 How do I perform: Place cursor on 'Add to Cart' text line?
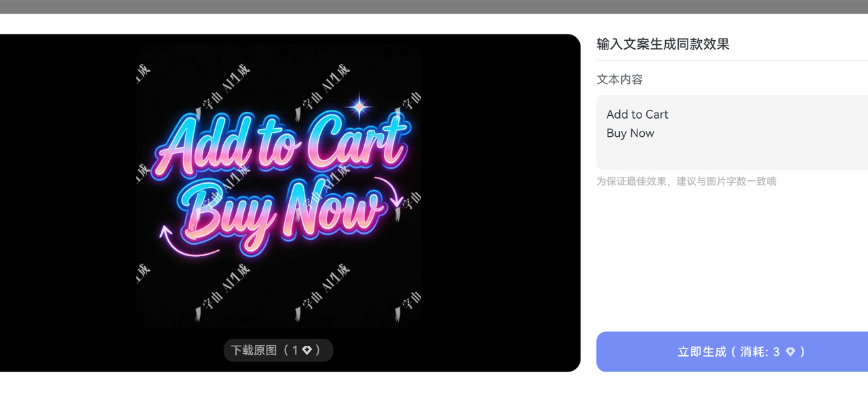pos(637,115)
